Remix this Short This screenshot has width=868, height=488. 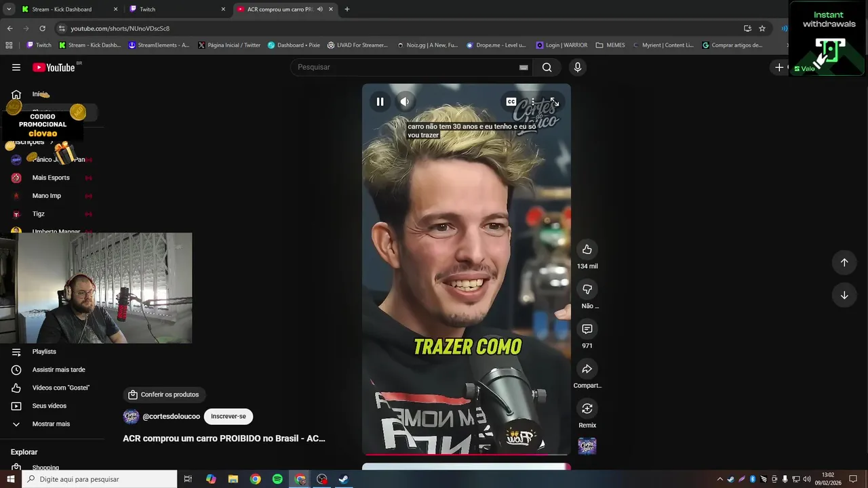tap(587, 409)
